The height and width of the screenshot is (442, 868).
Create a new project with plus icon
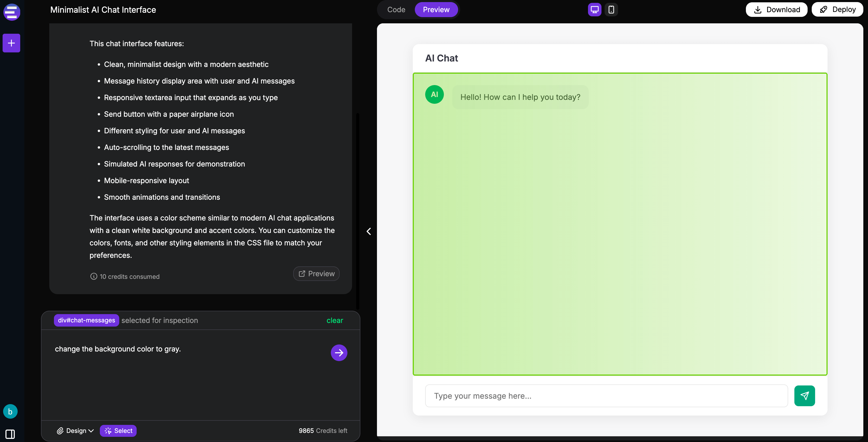pos(11,43)
